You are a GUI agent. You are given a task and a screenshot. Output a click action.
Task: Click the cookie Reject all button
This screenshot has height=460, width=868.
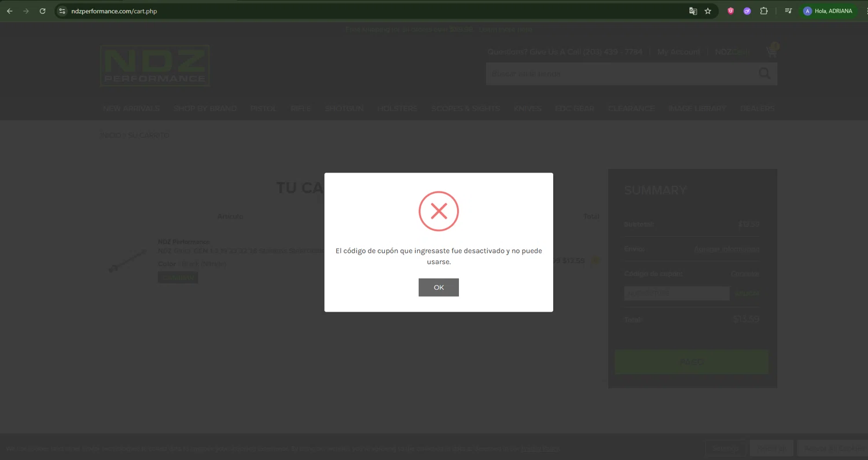point(771,448)
